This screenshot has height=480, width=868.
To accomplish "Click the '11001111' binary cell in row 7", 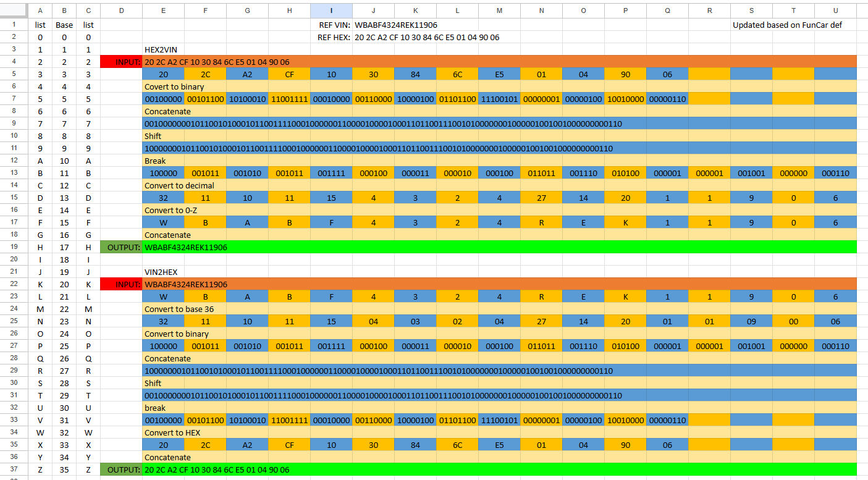I will (x=289, y=99).
